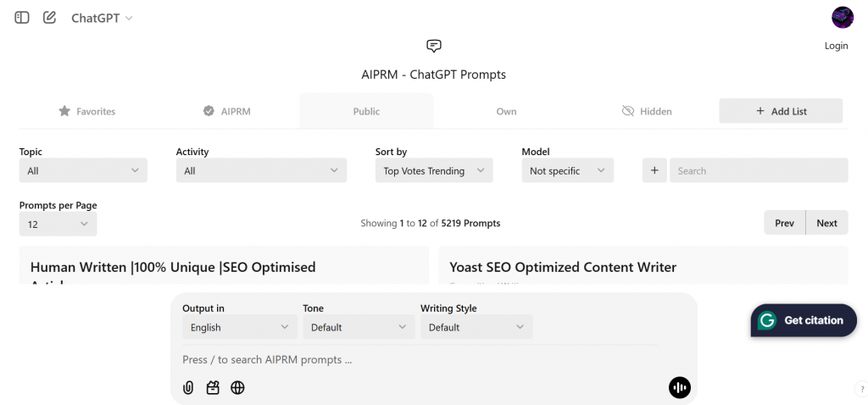Attach a file with paperclip icon
868x405 pixels.
pos(188,388)
